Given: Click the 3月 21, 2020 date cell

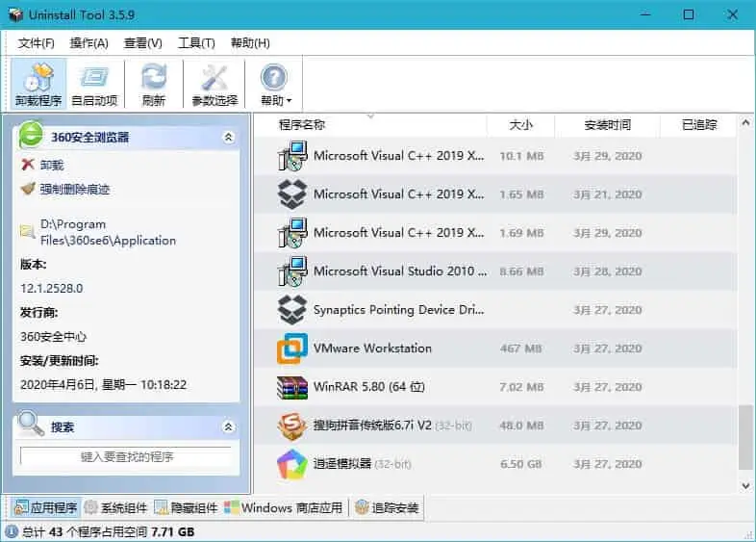Looking at the screenshot, I should pos(608,194).
